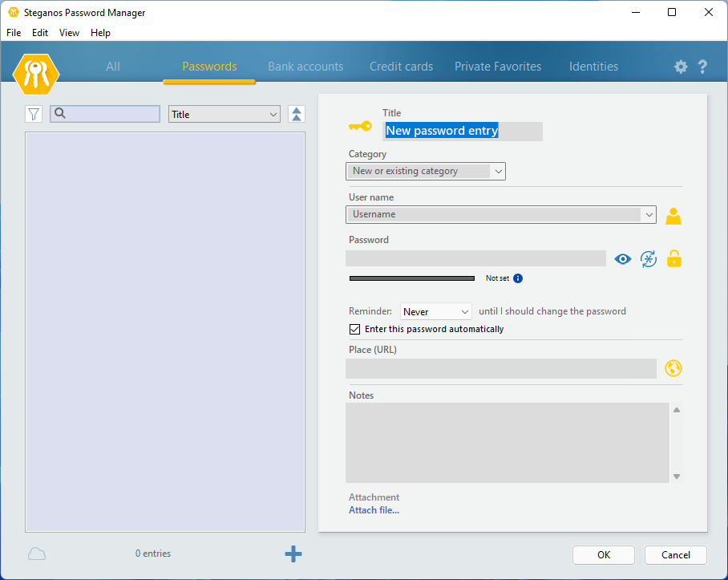Click the question mark help icon
Viewport: 728px width, 580px height.
pos(702,67)
